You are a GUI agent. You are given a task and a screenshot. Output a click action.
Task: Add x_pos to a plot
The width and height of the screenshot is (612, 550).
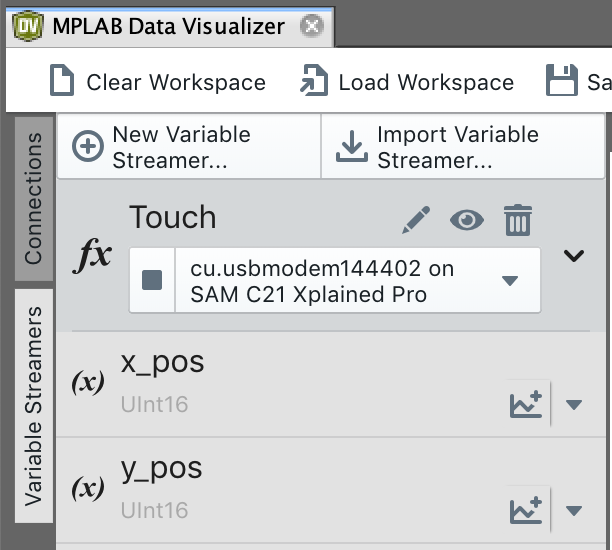(x=526, y=404)
